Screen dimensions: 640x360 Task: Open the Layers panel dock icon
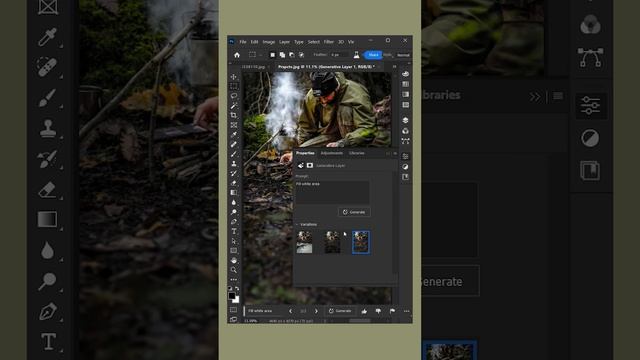405,120
